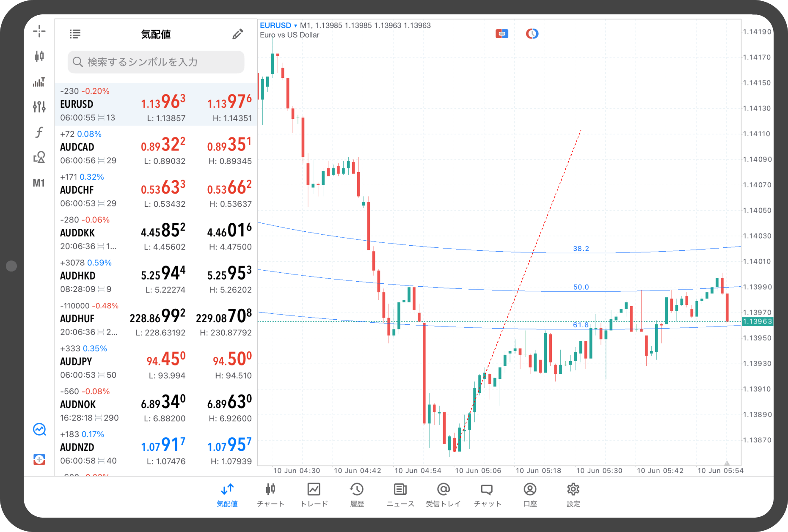
Task: Select the AUDNZD quote row
Action: click(156, 447)
